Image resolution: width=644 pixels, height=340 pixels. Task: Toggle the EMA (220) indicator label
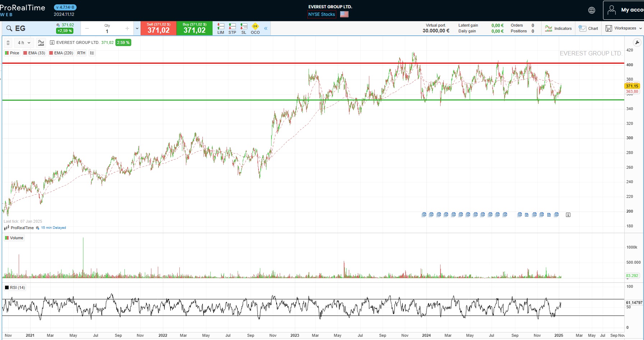pyautogui.click(x=60, y=53)
